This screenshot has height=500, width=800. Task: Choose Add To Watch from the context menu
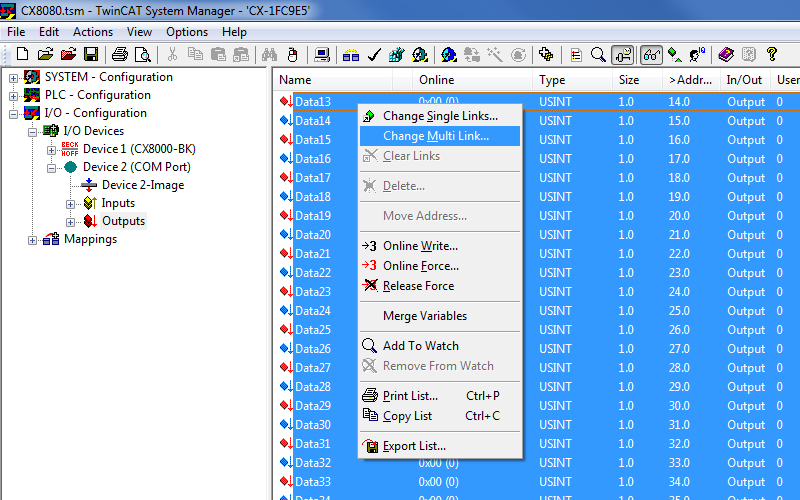[440, 345]
